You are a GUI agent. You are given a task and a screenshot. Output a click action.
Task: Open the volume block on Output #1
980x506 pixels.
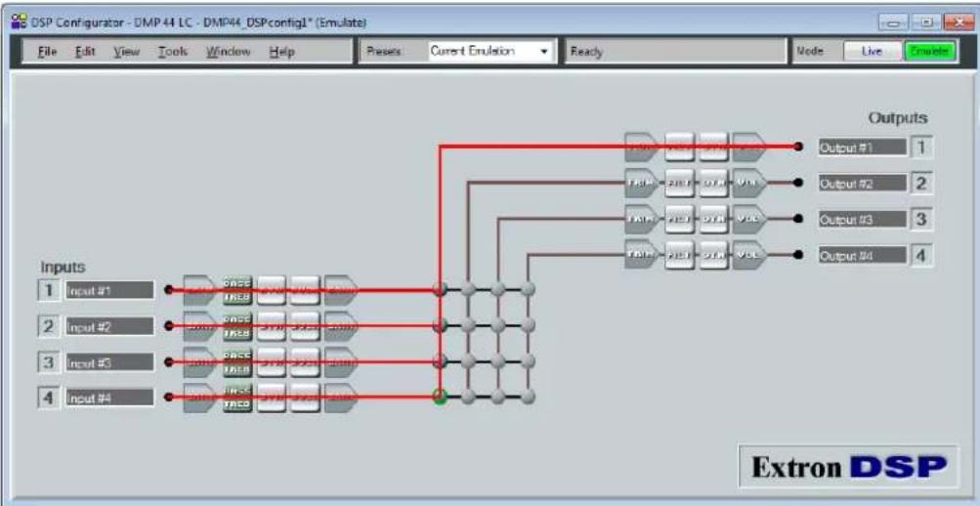point(749,147)
